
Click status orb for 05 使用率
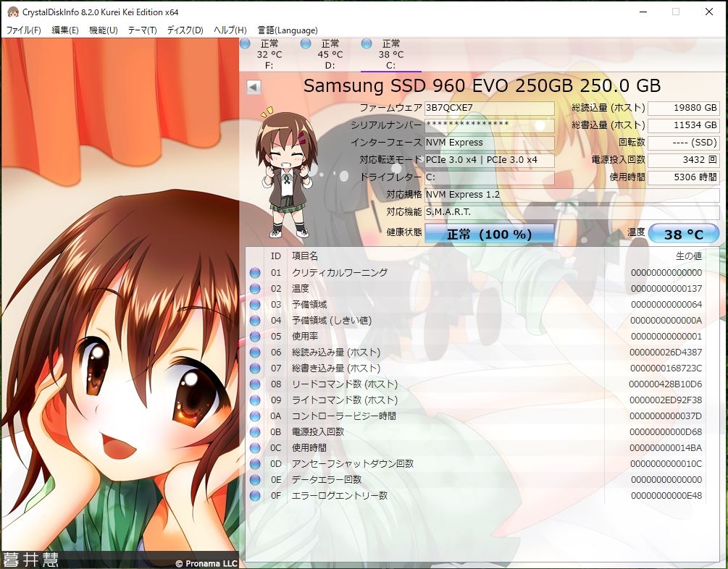(255, 337)
